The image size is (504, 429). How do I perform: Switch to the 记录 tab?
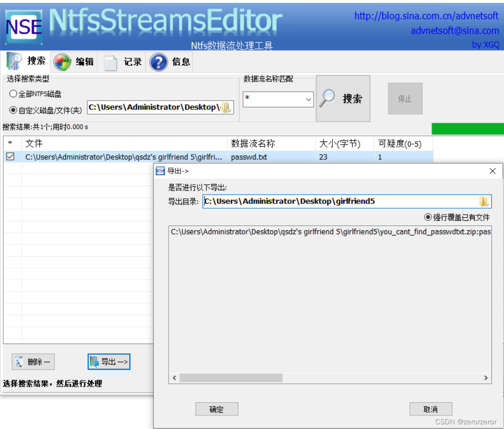click(x=122, y=62)
